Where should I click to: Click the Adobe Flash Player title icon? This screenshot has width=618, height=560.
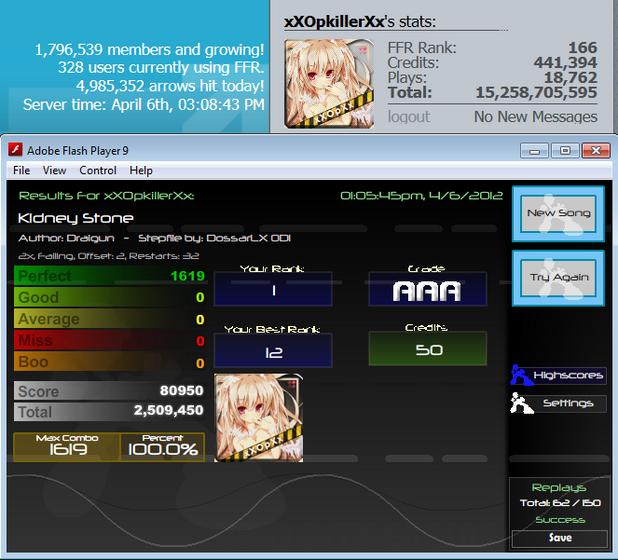(x=15, y=150)
